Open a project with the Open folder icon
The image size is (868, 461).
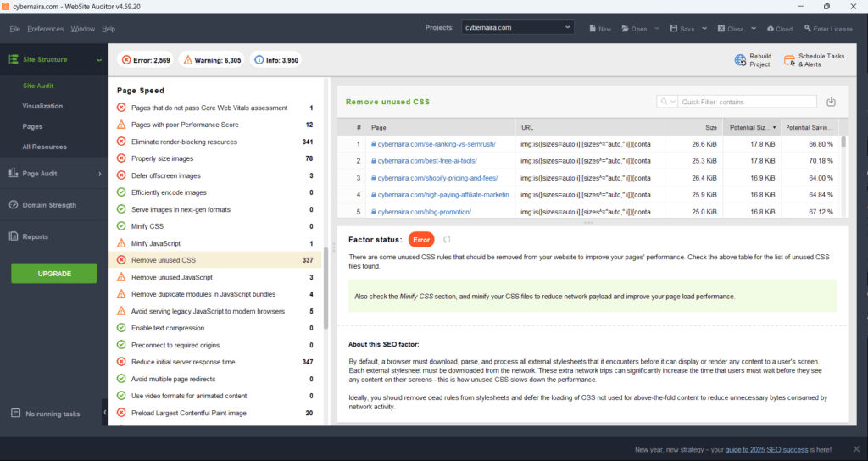[625, 29]
